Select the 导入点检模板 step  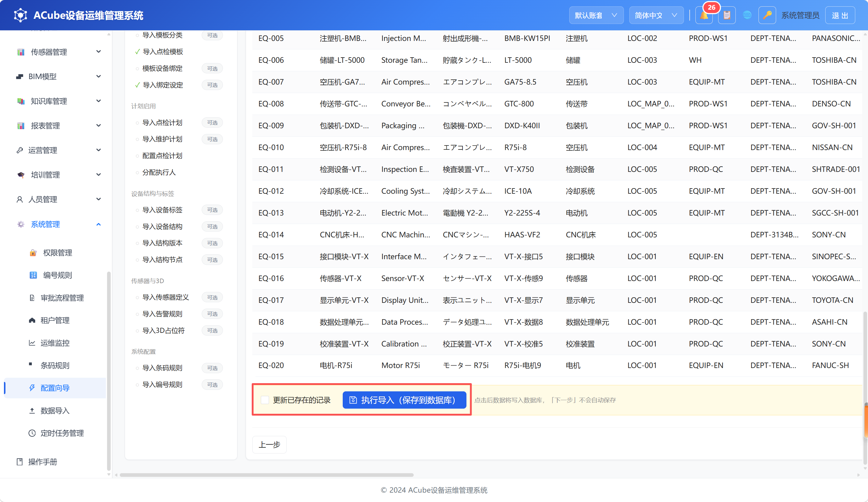163,52
